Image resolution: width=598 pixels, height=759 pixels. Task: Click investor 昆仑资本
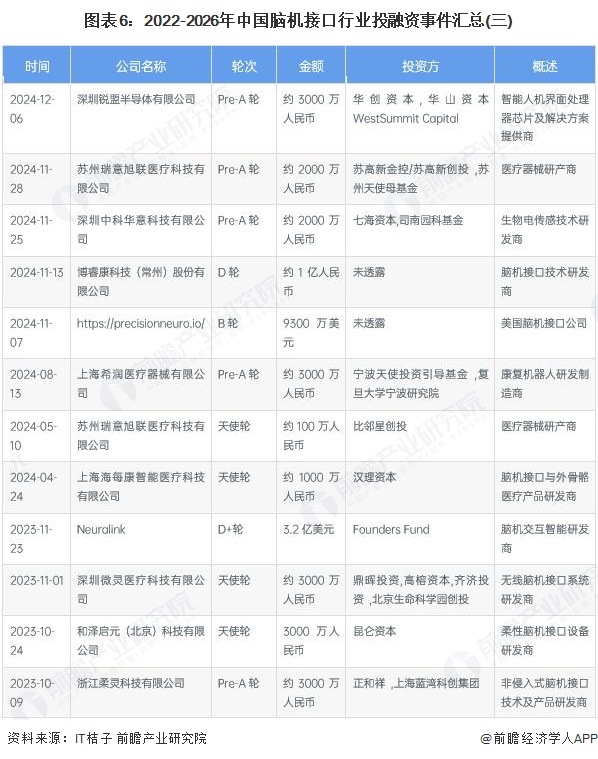[374, 632]
